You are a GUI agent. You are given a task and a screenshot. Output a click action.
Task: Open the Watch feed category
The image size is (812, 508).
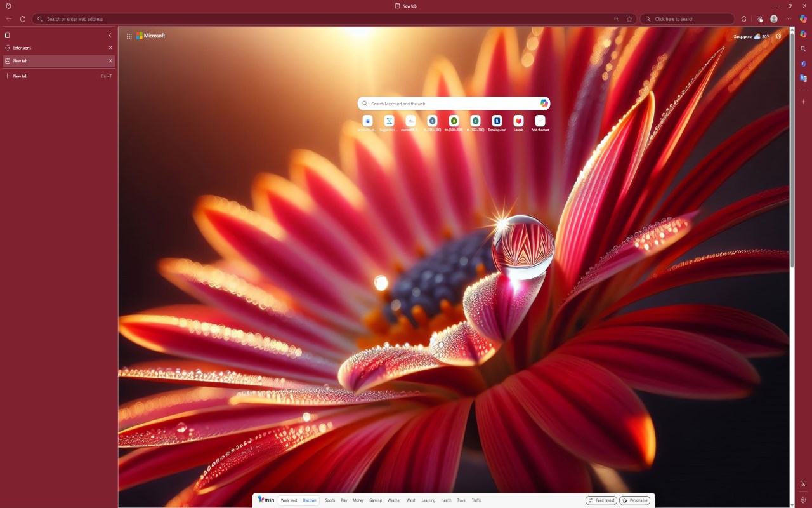[x=411, y=500]
